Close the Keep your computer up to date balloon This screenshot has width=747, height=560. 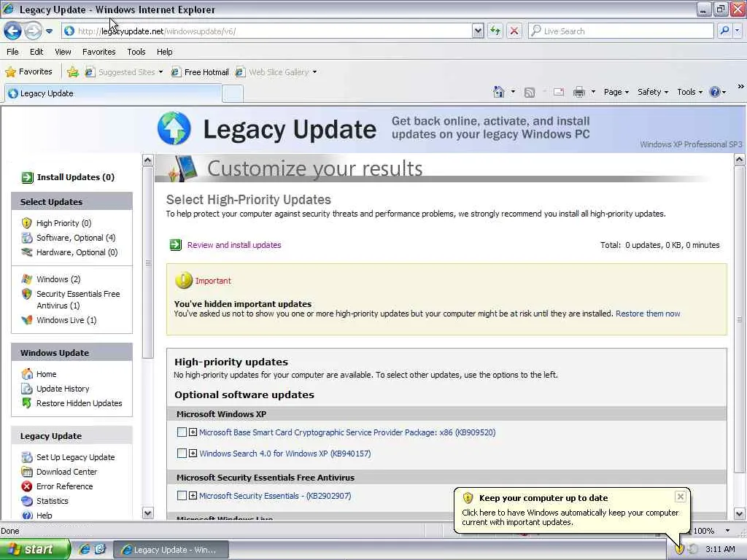tap(681, 497)
